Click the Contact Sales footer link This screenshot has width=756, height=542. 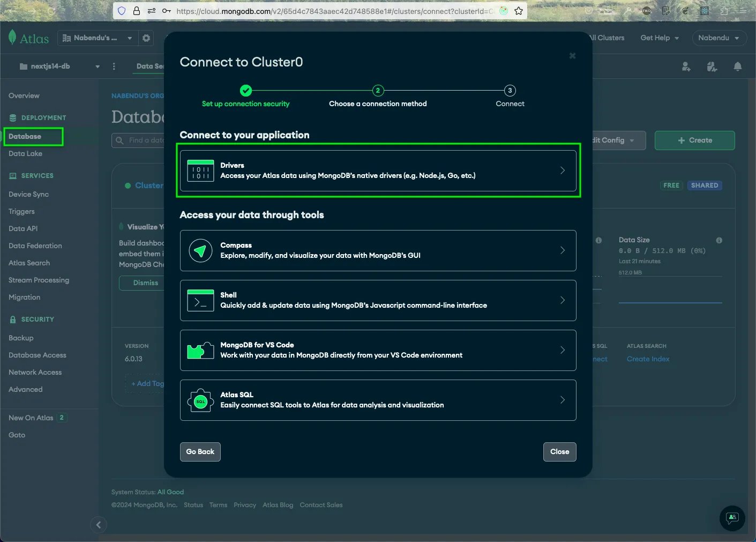[321, 505]
